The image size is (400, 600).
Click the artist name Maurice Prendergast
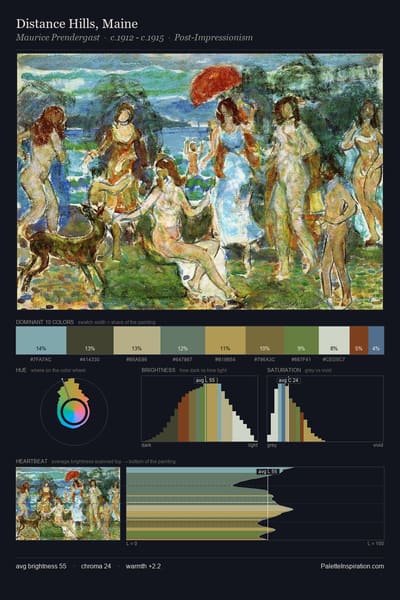point(58,38)
